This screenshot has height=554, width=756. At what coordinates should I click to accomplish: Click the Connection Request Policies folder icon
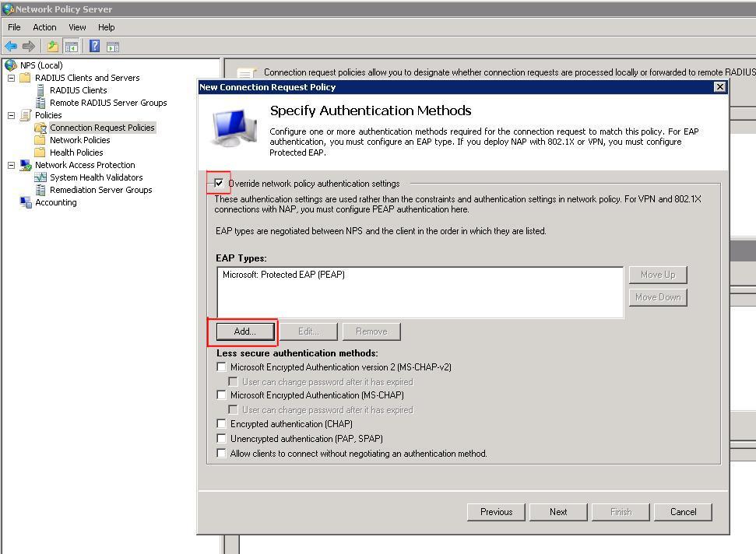click(40, 128)
